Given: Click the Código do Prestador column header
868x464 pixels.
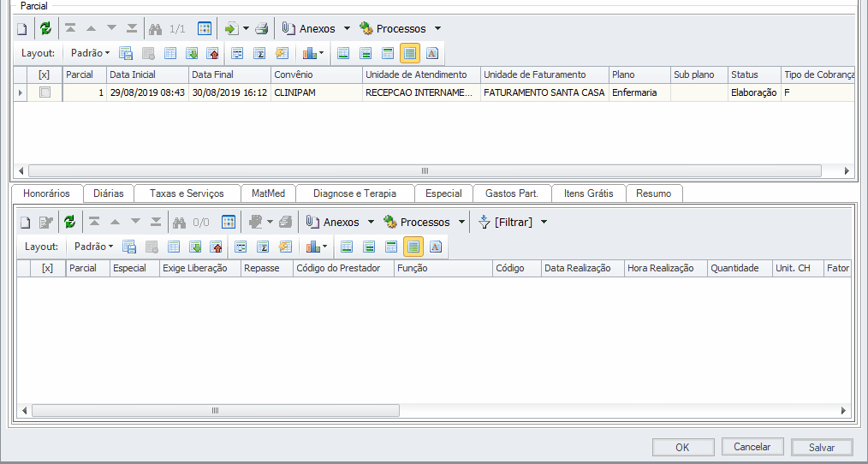Looking at the screenshot, I should (342, 268).
